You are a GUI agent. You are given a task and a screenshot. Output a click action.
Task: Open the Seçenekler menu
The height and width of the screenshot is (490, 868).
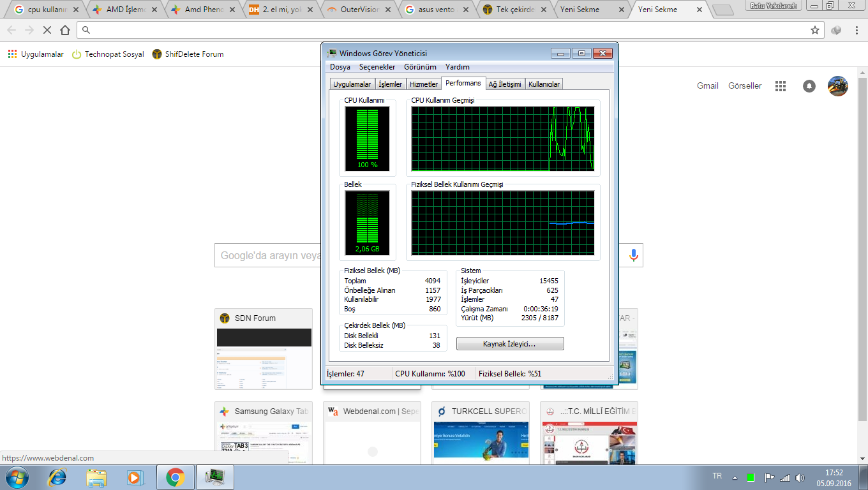click(x=377, y=67)
